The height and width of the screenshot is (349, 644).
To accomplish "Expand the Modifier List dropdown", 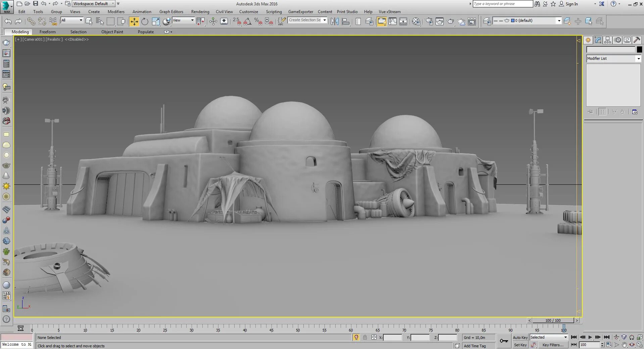I will [613, 58].
